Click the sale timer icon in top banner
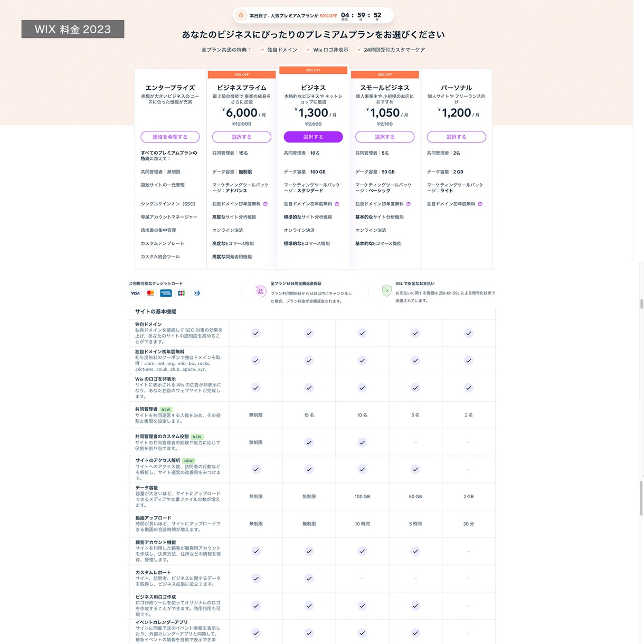 tap(241, 15)
